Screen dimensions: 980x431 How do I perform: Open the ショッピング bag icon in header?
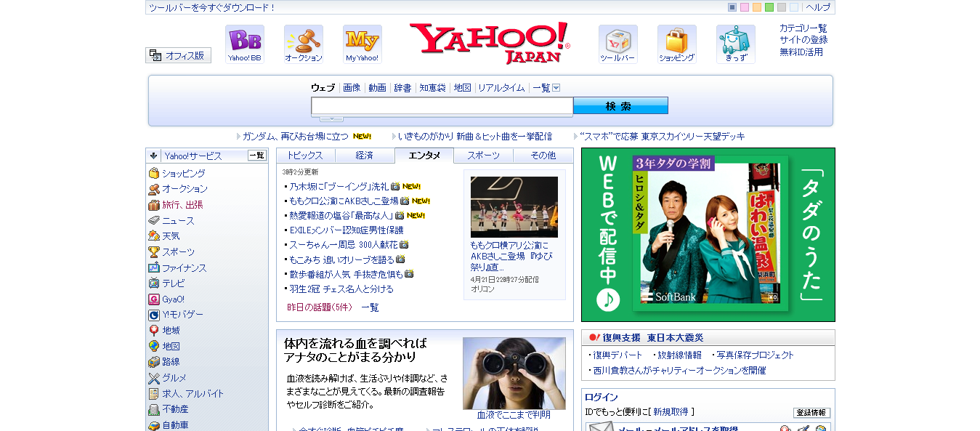pos(677,44)
